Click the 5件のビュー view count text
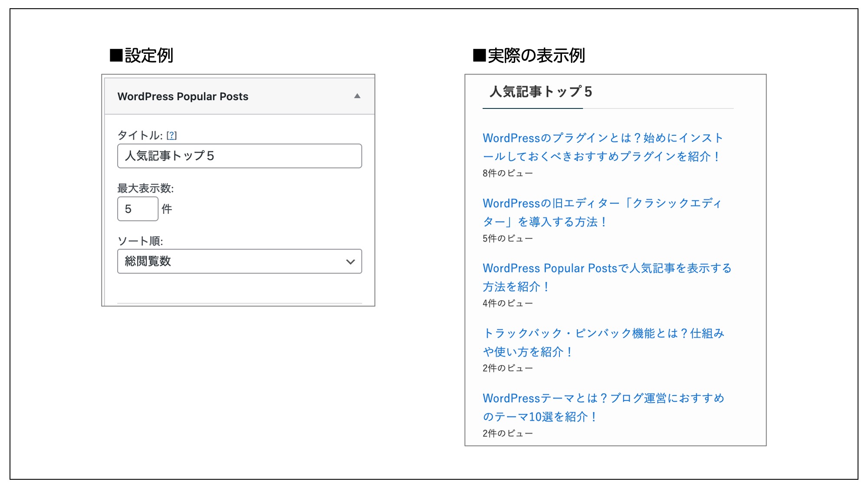This screenshot has width=868, height=488. point(507,238)
